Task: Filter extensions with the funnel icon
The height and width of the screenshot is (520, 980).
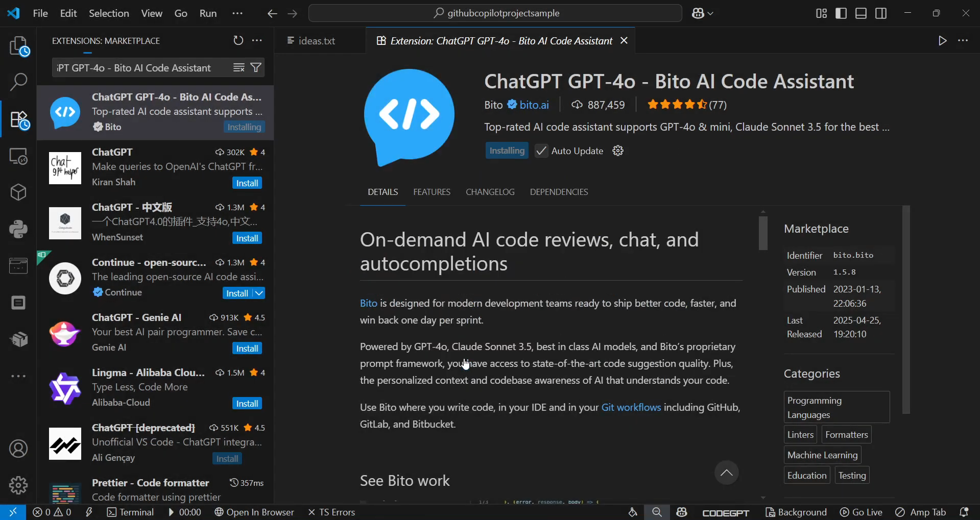Action: click(x=256, y=68)
